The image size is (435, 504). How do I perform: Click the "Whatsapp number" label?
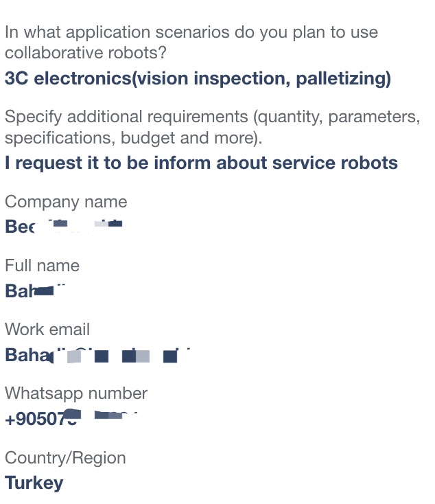(76, 393)
